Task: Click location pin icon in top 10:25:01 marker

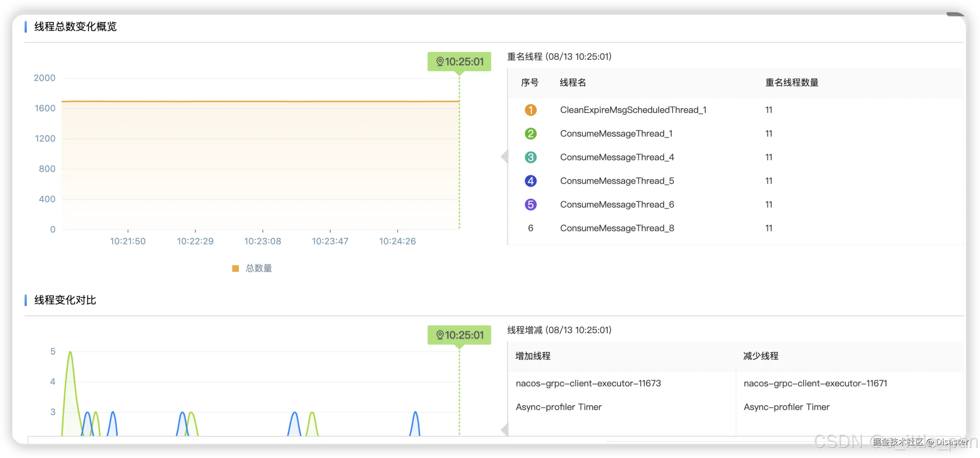Action: coord(439,62)
